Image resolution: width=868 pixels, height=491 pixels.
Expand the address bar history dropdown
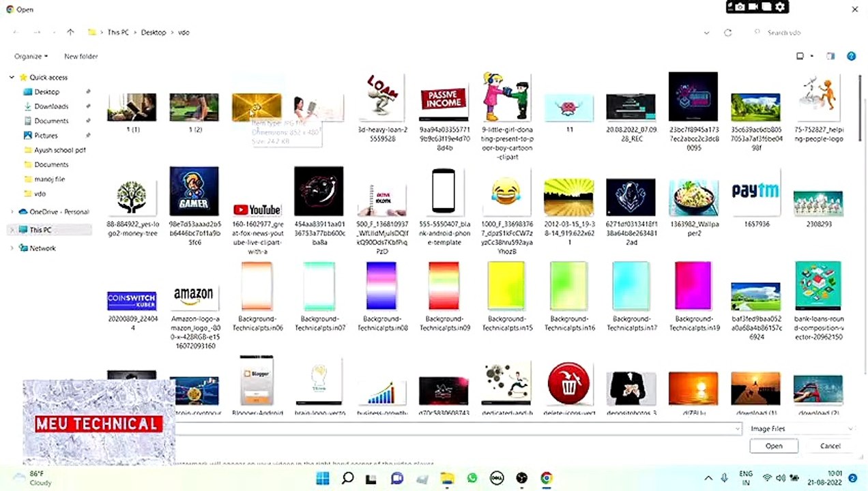pyautogui.click(x=706, y=33)
